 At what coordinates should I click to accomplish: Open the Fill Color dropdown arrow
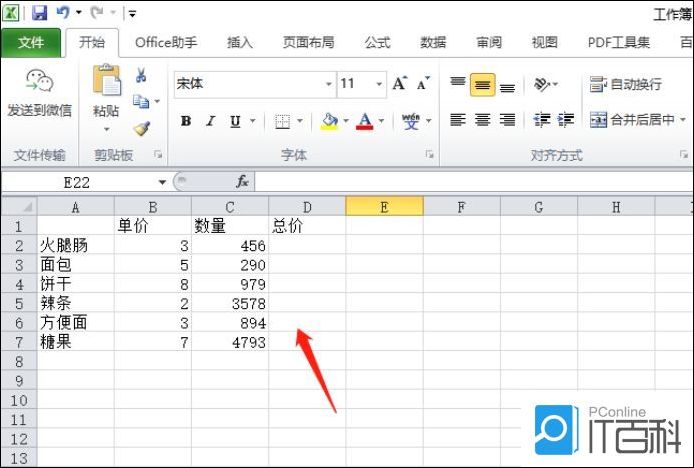tap(346, 120)
